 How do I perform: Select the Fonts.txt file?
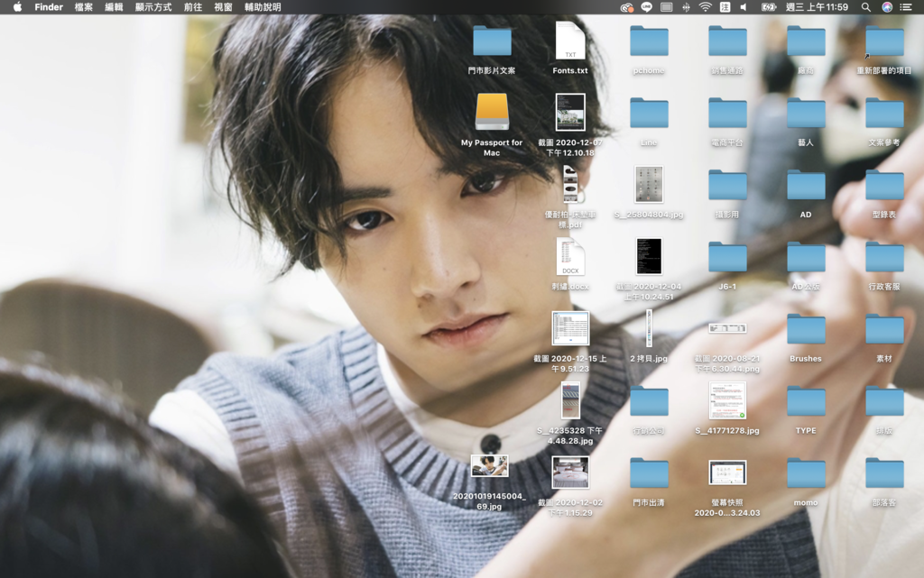click(570, 40)
